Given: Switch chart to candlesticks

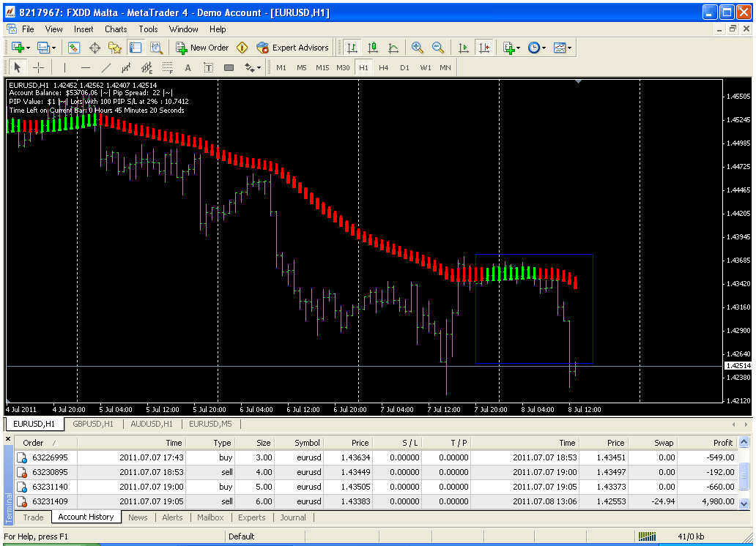Looking at the screenshot, I should [373, 48].
